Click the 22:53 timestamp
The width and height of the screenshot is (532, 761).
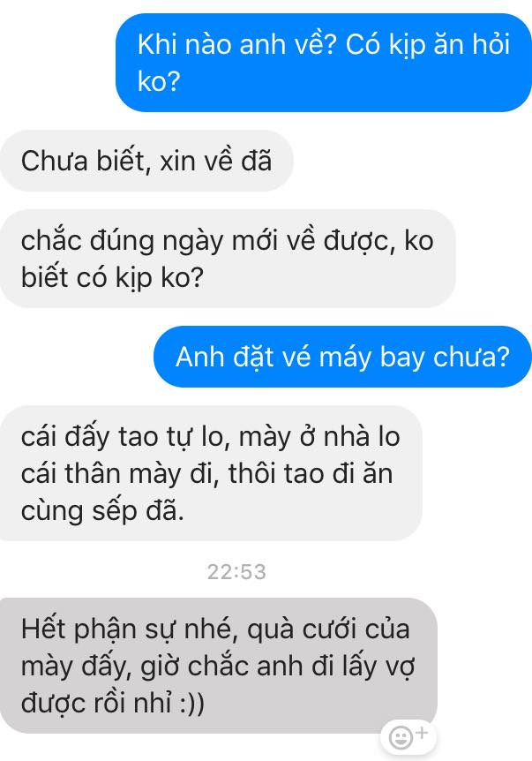click(236, 572)
